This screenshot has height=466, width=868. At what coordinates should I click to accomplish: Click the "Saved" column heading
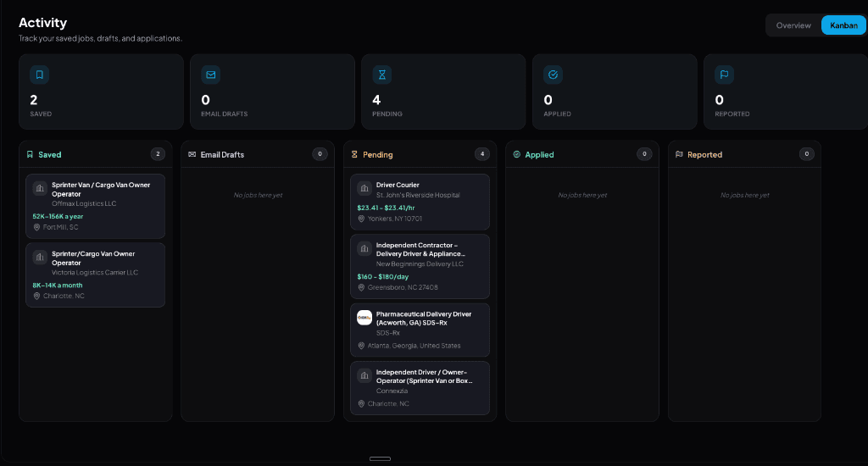pyautogui.click(x=50, y=155)
